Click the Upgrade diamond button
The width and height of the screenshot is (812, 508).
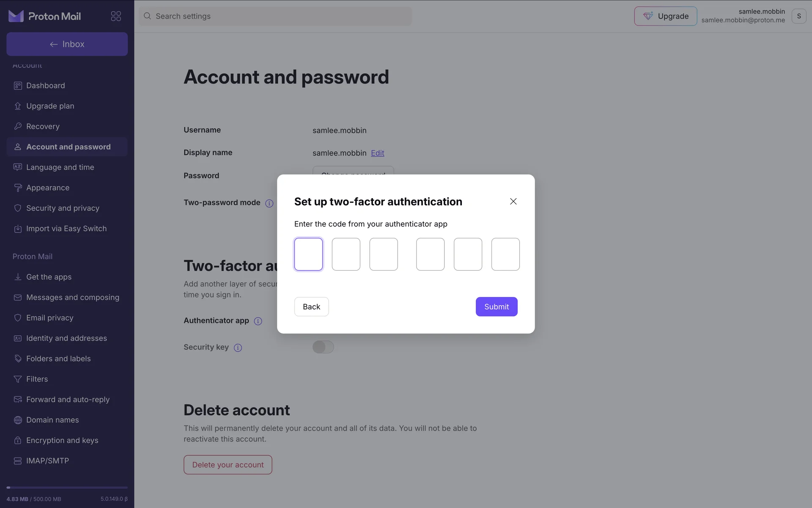pyautogui.click(x=665, y=16)
